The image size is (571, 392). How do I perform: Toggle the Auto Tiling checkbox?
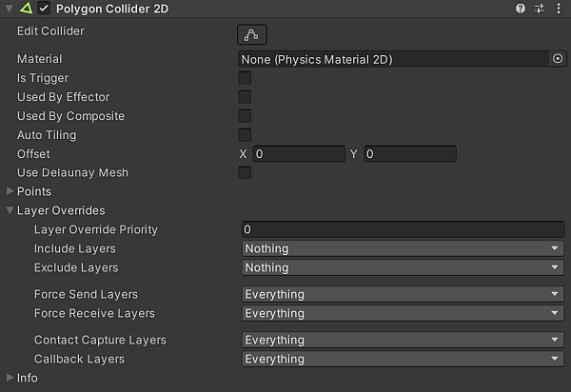click(x=245, y=135)
